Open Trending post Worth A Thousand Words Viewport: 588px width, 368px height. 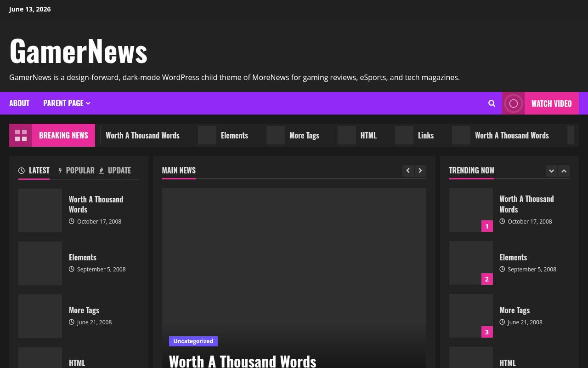tap(526, 204)
